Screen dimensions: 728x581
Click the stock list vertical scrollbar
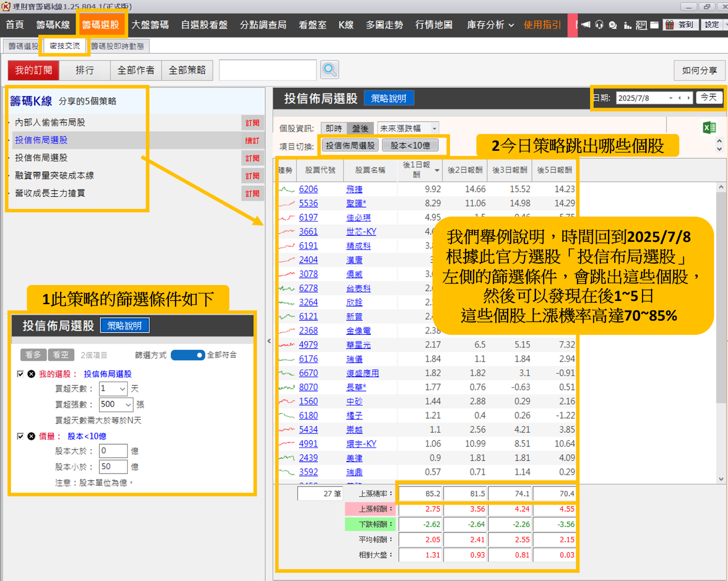721,296
